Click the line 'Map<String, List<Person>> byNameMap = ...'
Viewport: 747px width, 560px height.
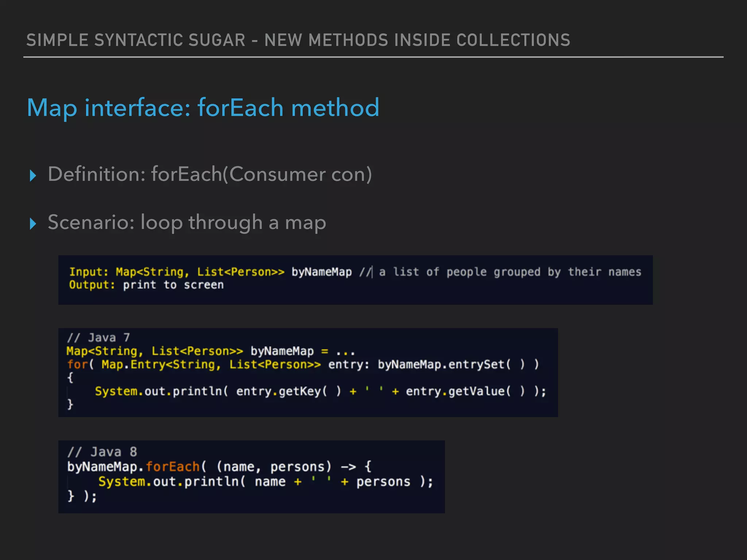click(x=210, y=351)
